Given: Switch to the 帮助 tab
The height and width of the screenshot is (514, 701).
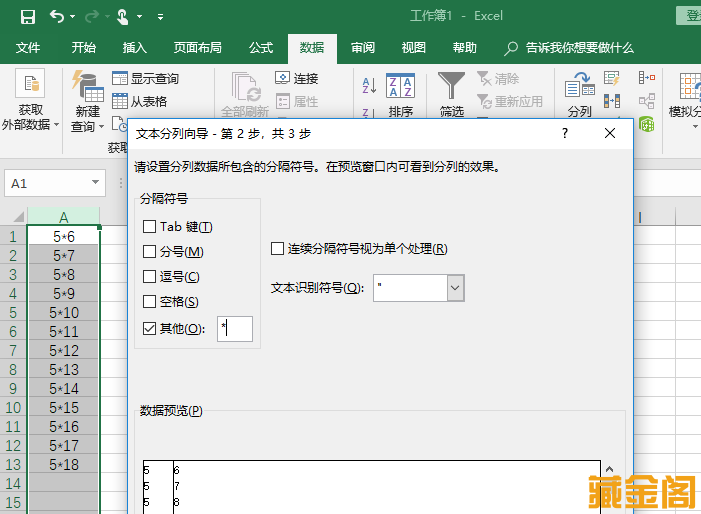Looking at the screenshot, I should [x=465, y=47].
